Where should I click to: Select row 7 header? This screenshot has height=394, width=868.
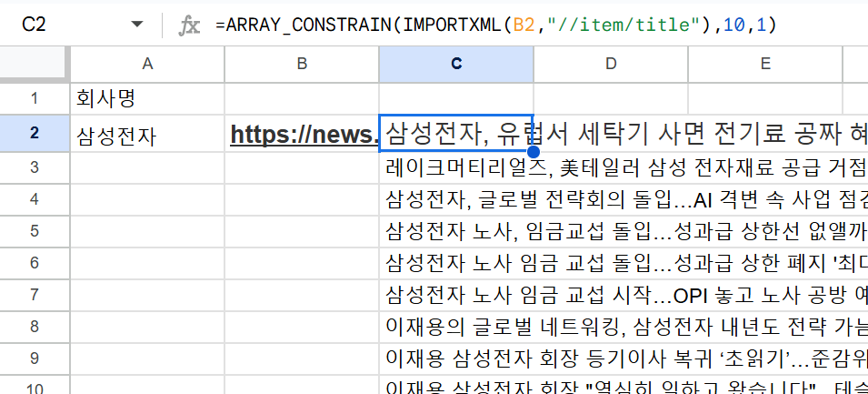point(35,295)
